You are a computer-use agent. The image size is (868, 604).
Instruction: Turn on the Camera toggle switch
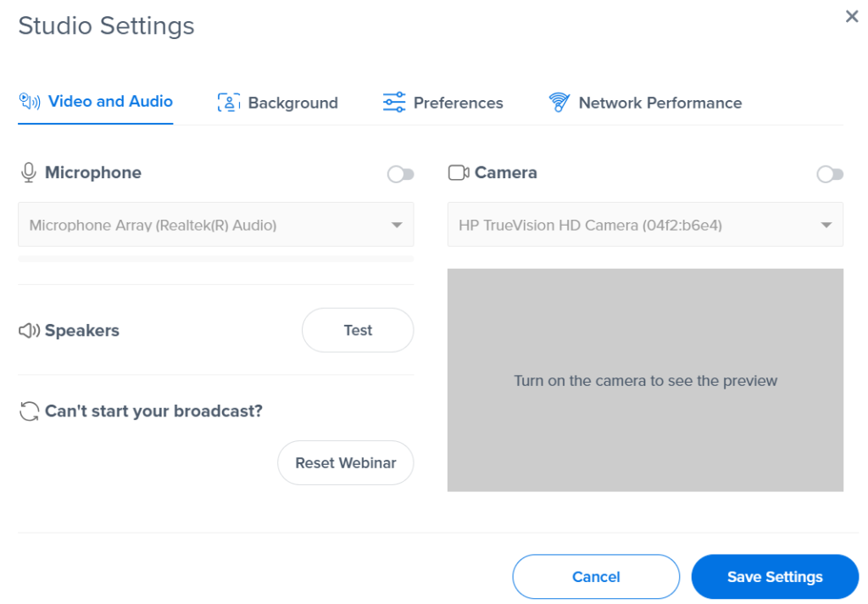[830, 175]
